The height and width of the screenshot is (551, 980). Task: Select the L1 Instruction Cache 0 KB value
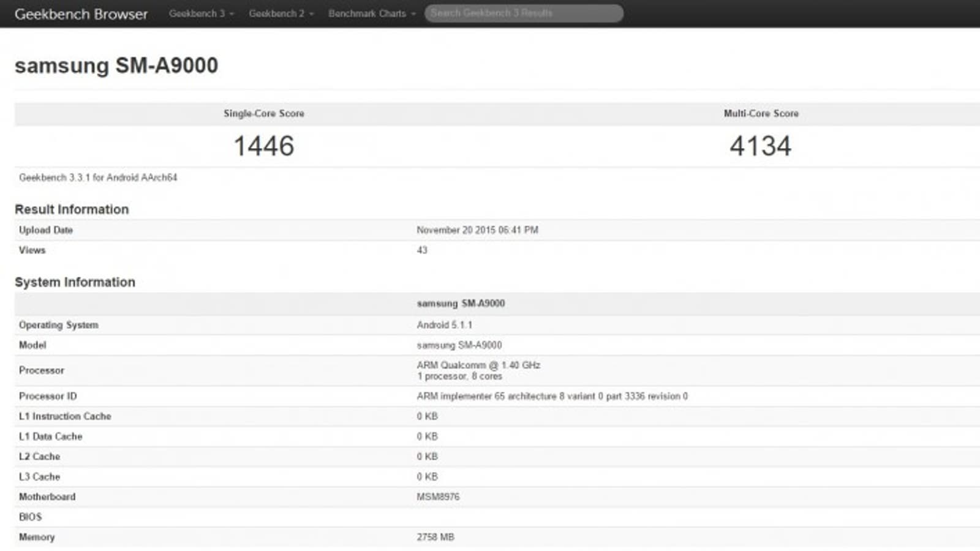tap(427, 416)
